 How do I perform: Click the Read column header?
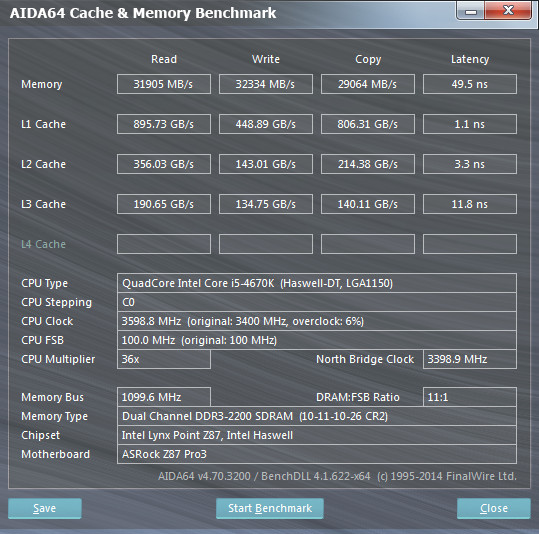click(x=164, y=59)
